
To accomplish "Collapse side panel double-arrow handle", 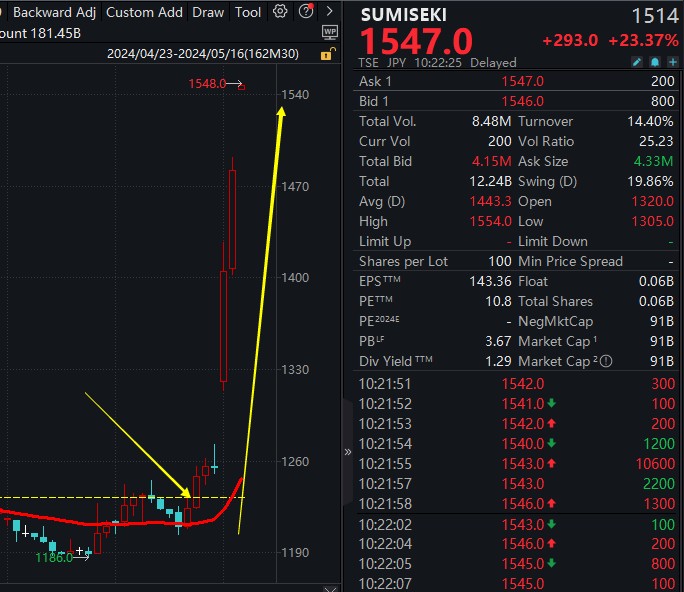I will click(x=348, y=452).
